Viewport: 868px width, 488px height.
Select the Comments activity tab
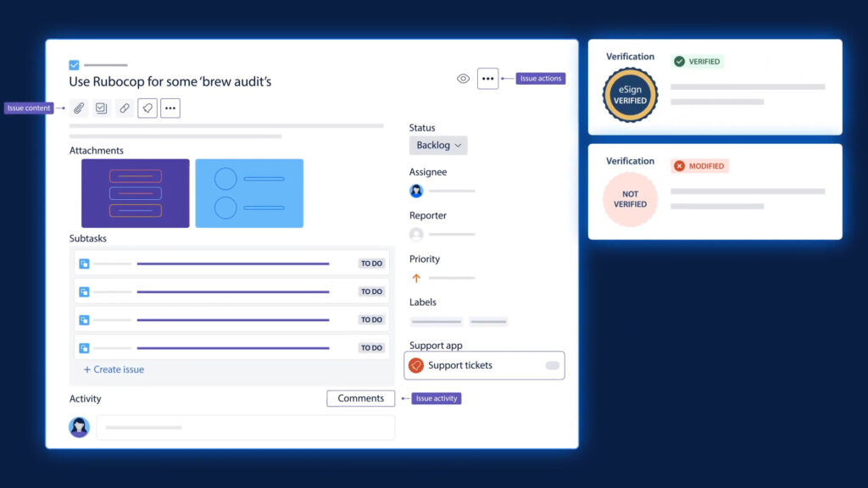360,398
